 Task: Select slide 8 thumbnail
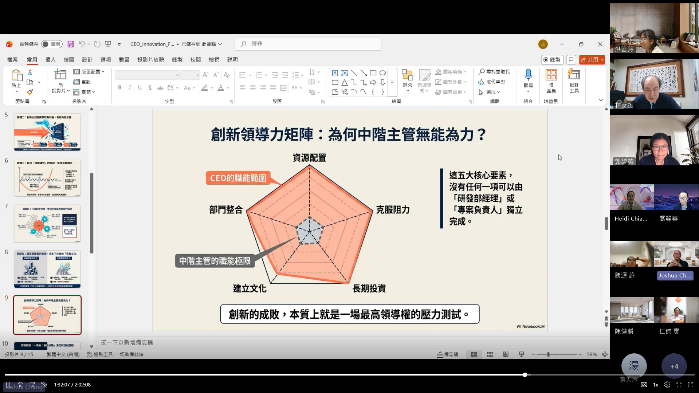(x=47, y=269)
